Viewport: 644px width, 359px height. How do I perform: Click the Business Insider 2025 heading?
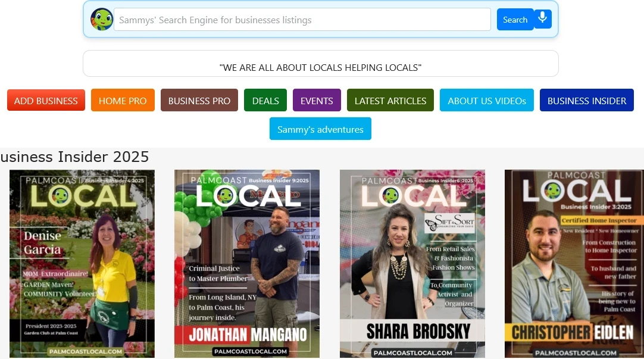pyautogui.click(x=74, y=157)
